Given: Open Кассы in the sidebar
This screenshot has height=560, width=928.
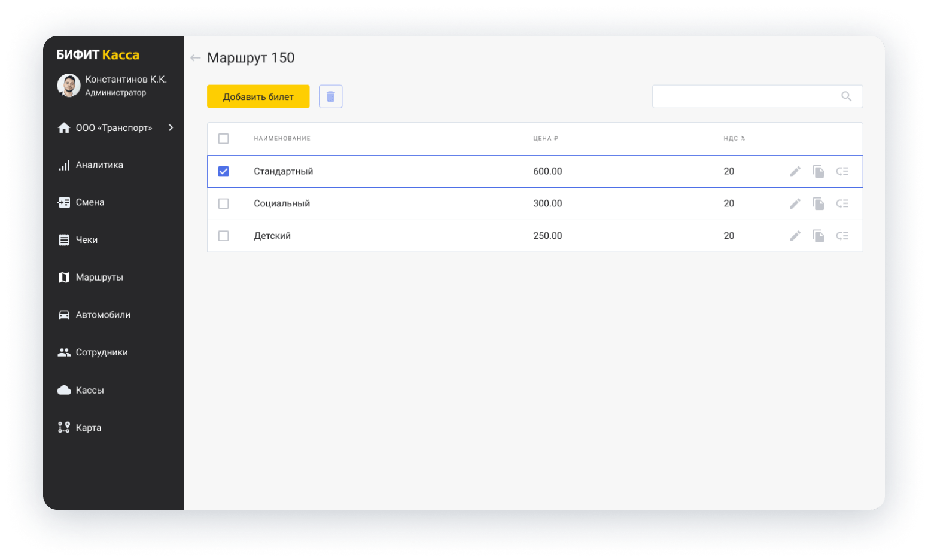Looking at the screenshot, I should [90, 391].
